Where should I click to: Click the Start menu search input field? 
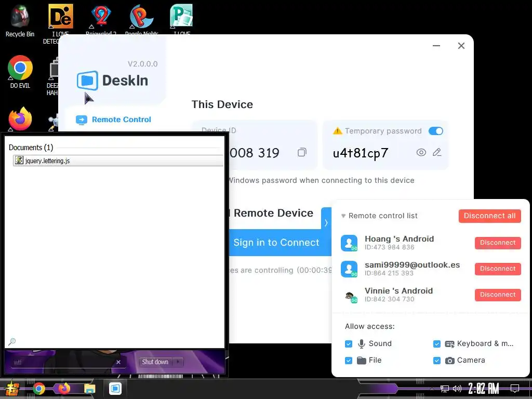pos(63,362)
